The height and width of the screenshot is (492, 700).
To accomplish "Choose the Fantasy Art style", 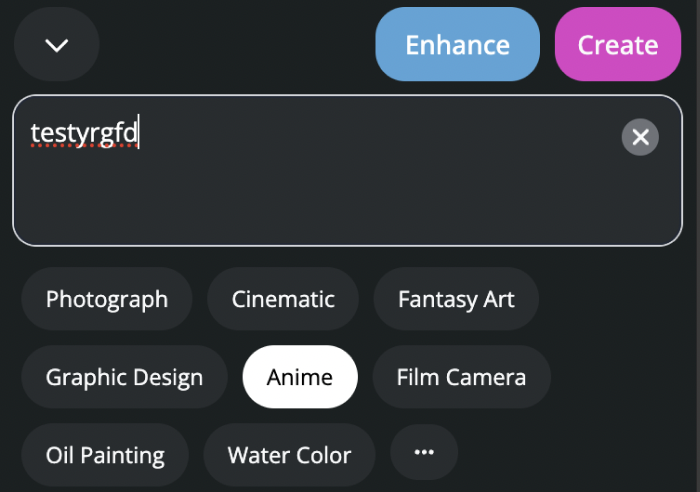I will (456, 299).
